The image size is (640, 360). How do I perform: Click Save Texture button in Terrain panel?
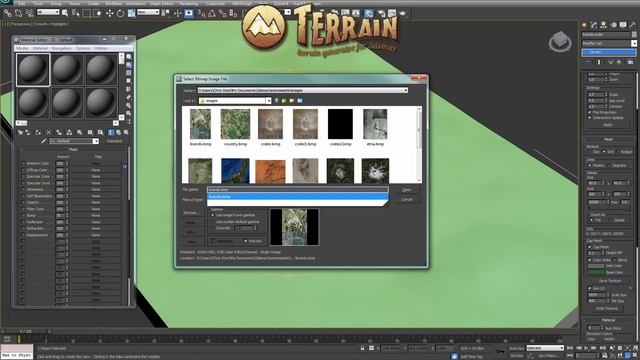pos(609,281)
